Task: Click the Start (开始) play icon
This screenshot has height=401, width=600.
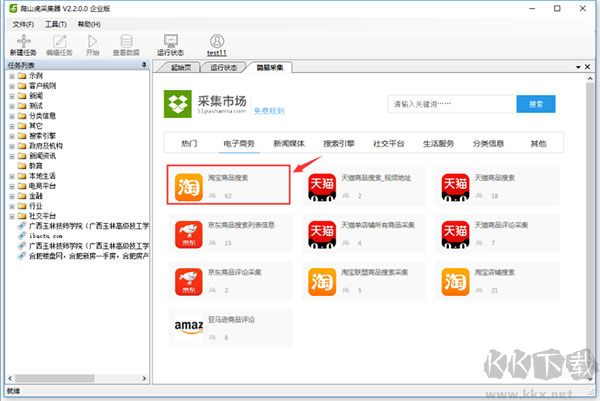Action: click(92, 41)
